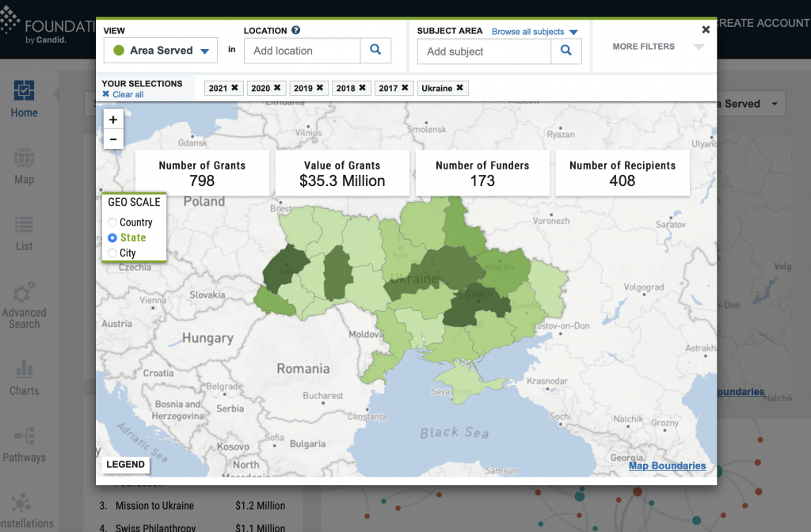Click Clear all selections link
The width and height of the screenshot is (811, 532).
[x=123, y=94]
